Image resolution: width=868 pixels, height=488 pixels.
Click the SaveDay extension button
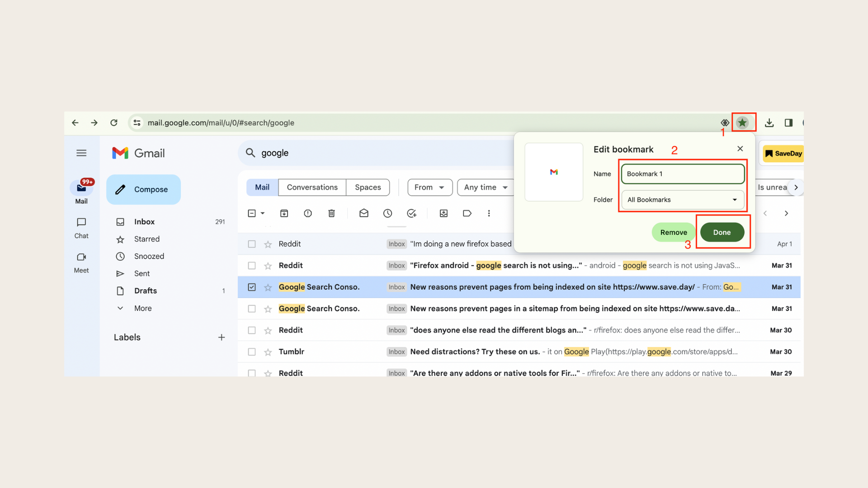783,154
